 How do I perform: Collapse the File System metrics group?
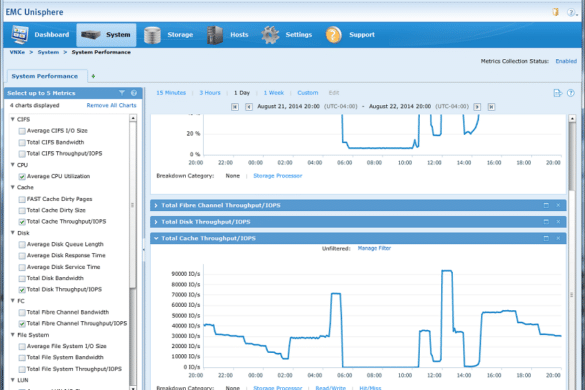(x=13, y=335)
